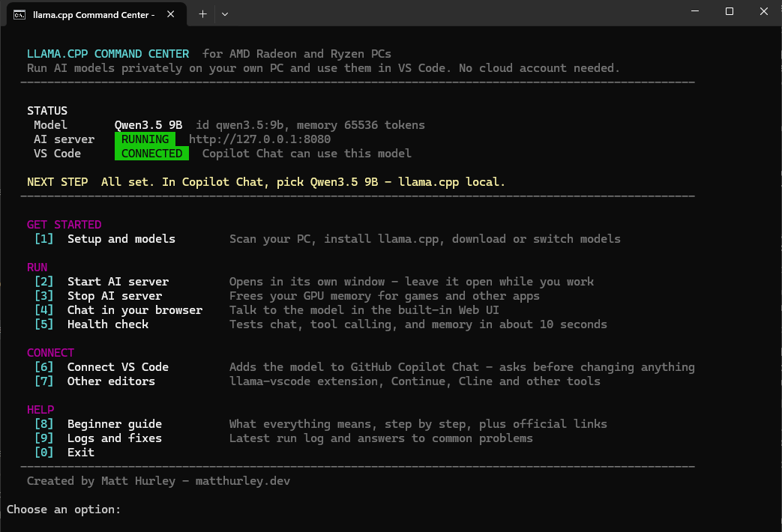Click 'Logs and fixes' menu entry

coord(115,438)
